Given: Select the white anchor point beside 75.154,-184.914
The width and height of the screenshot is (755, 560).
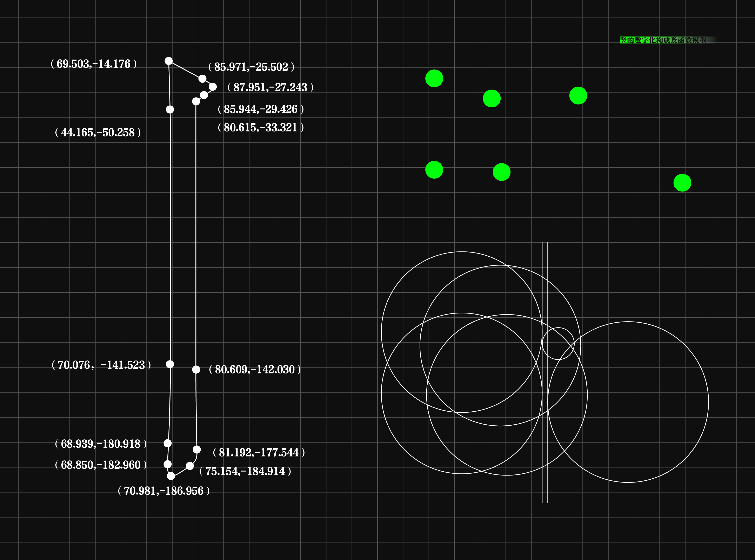Looking at the screenshot, I should 190,466.
